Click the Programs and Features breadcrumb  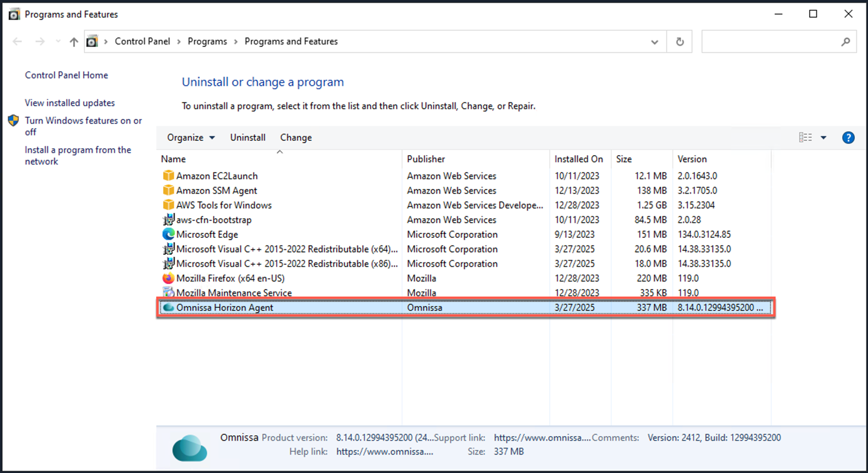click(x=291, y=41)
